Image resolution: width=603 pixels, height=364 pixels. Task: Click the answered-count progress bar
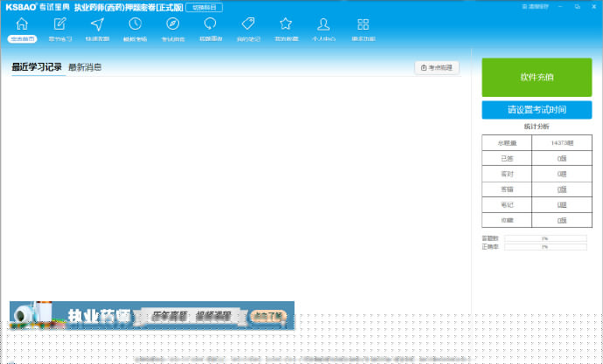(545, 238)
